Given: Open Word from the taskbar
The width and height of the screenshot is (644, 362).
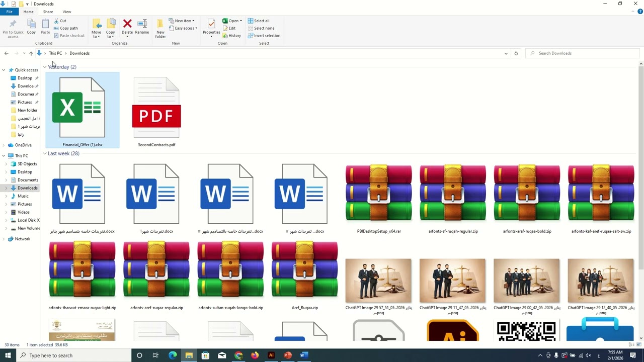Looking at the screenshot, I should [x=304, y=355].
